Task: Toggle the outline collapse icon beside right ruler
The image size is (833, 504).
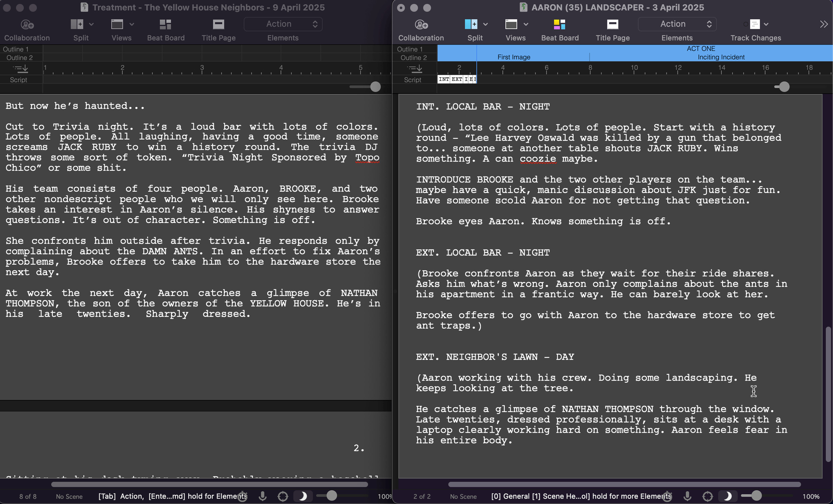Action: tap(415, 69)
